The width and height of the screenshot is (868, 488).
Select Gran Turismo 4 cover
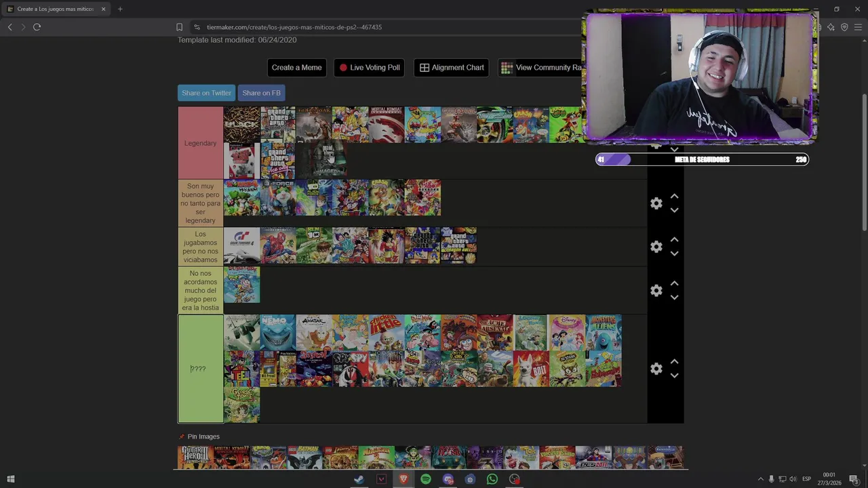[x=241, y=245]
